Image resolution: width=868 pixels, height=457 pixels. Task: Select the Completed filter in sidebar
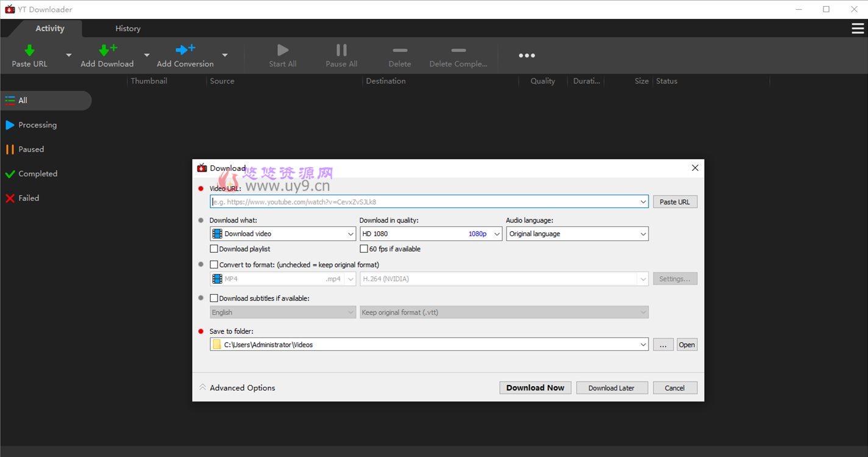(x=38, y=173)
